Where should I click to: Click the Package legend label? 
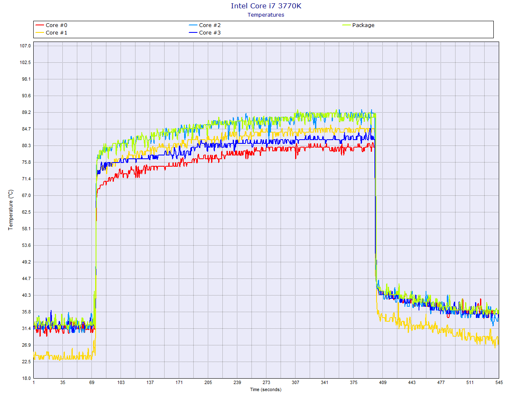pyautogui.click(x=363, y=25)
